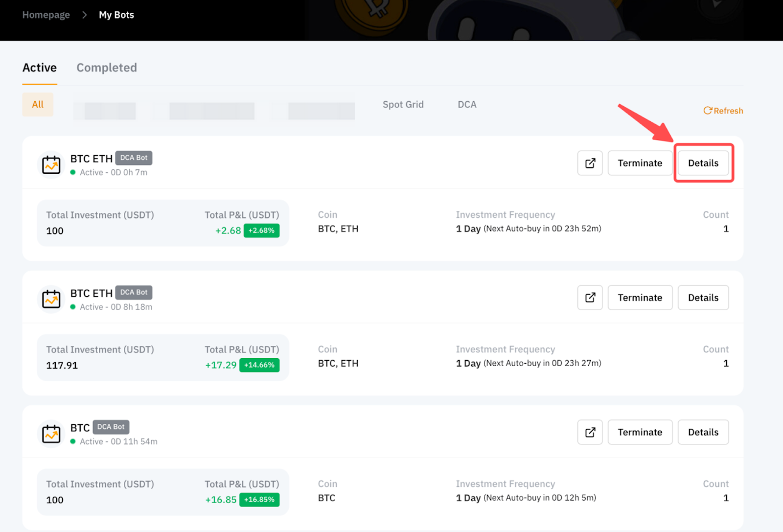
Task: Filter bots by Spot Grid
Action: pos(403,104)
